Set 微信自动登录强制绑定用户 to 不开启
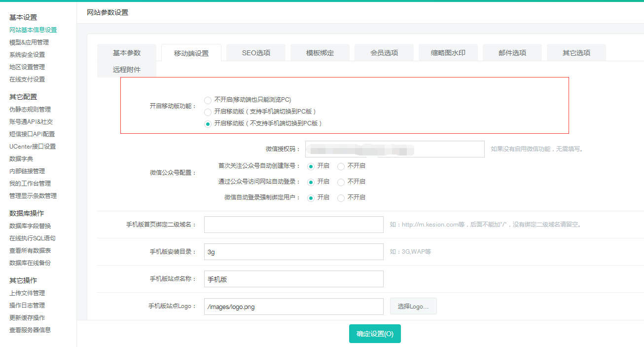The image size is (644, 347). (x=341, y=197)
